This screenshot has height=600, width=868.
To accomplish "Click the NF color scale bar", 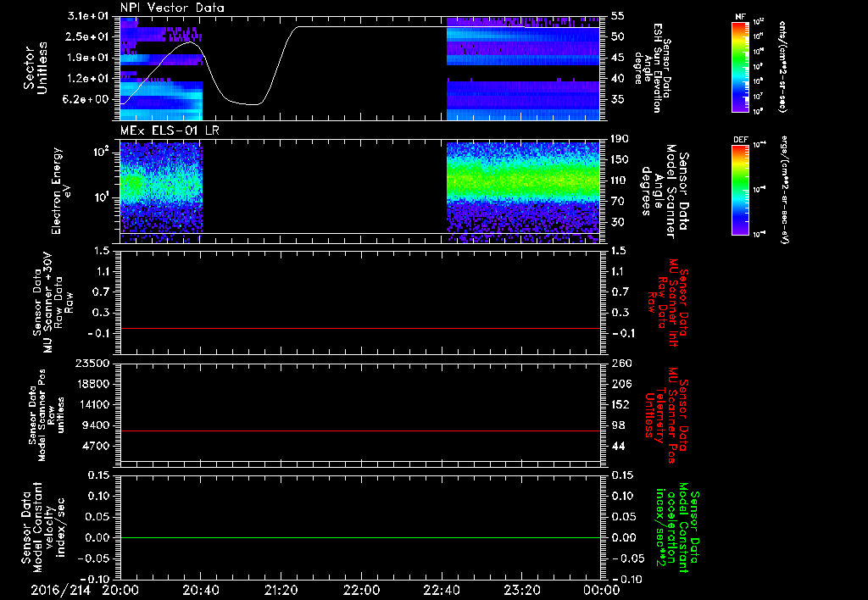I will click(740, 66).
